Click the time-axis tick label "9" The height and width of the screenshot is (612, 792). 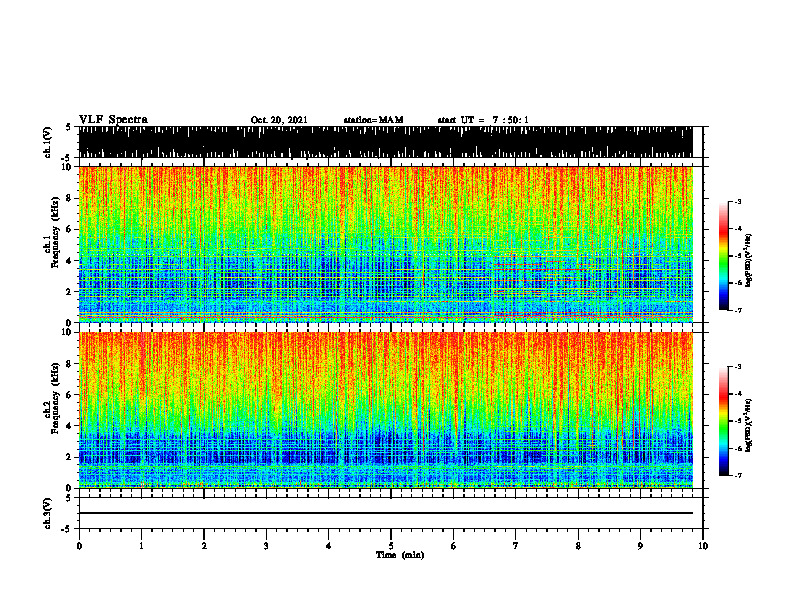coord(640,546)
